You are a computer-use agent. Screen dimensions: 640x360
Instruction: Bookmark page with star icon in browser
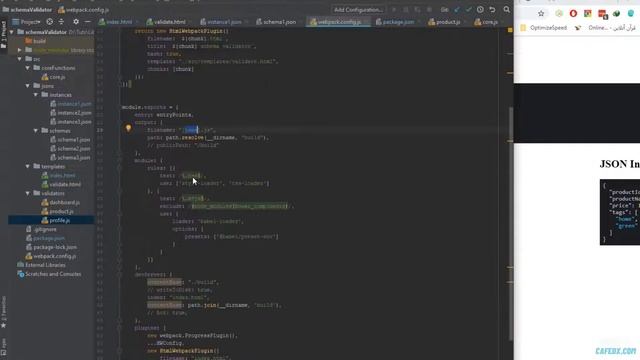(541, 13)
